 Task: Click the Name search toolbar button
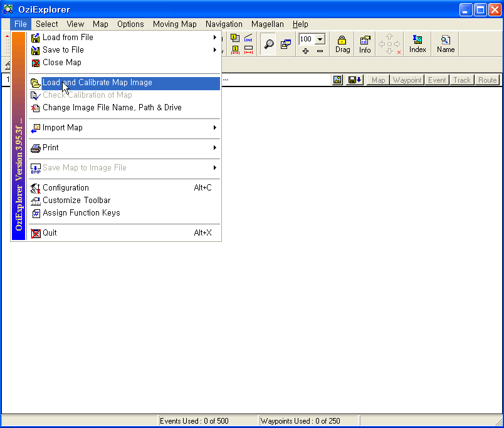[x=446, y=44]
